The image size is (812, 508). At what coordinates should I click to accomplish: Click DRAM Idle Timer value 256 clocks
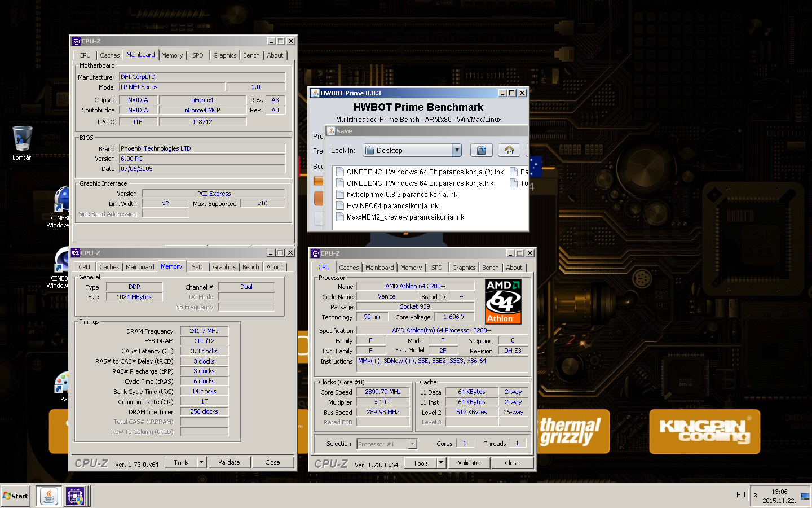(204, 412)
